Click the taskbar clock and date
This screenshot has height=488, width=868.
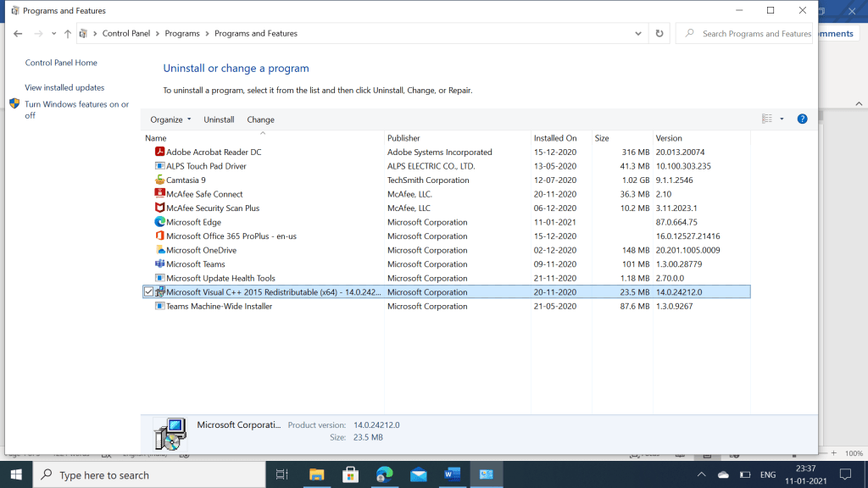coord(805,474)
